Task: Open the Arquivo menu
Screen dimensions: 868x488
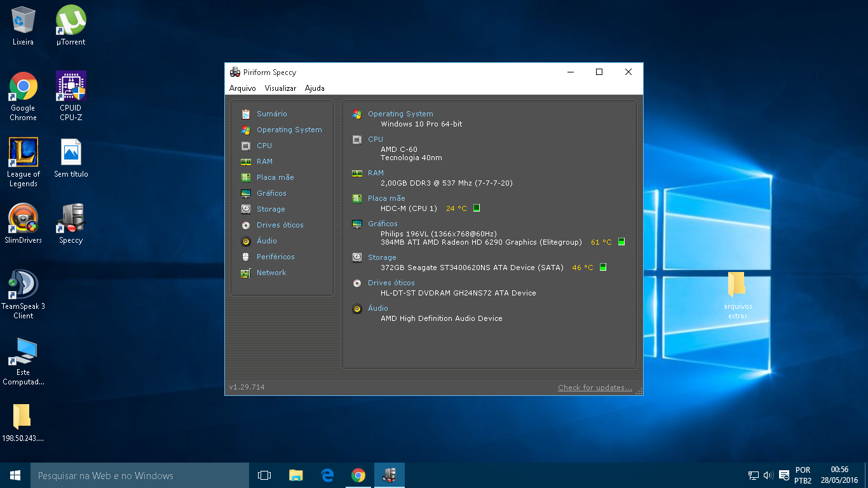Action: pyautogui.click(x=243, y=88)
